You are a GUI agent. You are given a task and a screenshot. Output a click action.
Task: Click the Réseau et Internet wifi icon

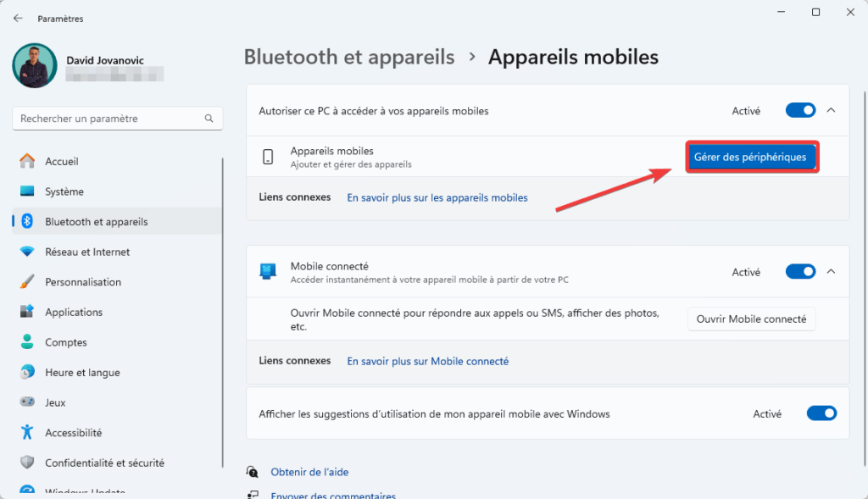pos(27,252)
